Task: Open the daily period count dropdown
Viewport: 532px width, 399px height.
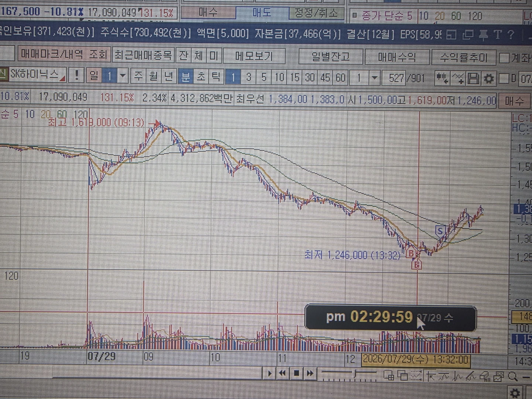Action: (x=122, y=76)
